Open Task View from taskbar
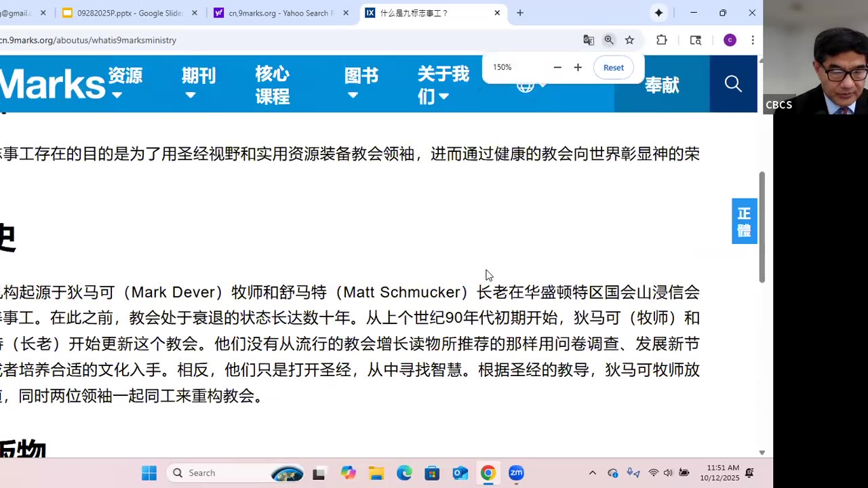Screen dimensions: 868x488 pyautogui.click(x=319, y=473)
